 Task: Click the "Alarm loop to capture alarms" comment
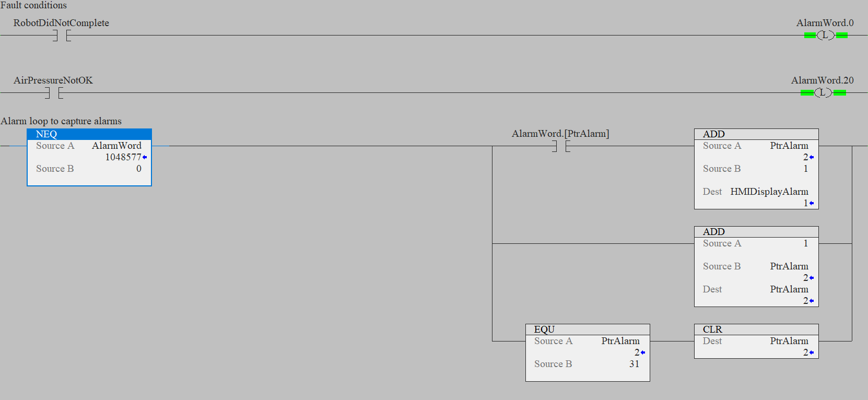pos(61,121)
